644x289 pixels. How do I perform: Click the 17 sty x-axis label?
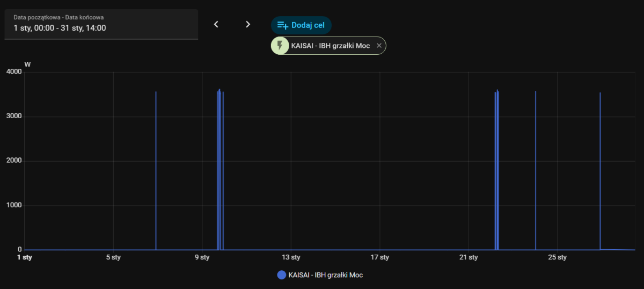(380, 257)
